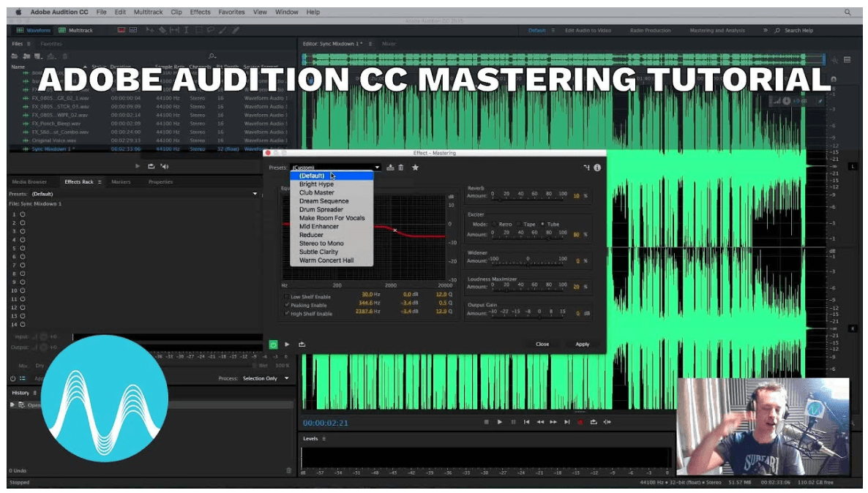Switch to Multitrack view
Viewport: 868px width, 493px height.
coord(76,30)
